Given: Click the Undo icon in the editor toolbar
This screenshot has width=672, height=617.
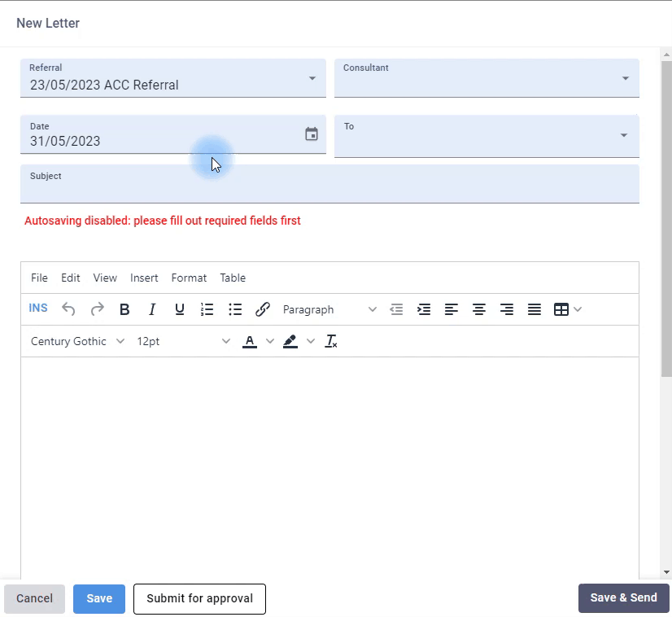Looking at the screenshot, I should pos(68,308).
